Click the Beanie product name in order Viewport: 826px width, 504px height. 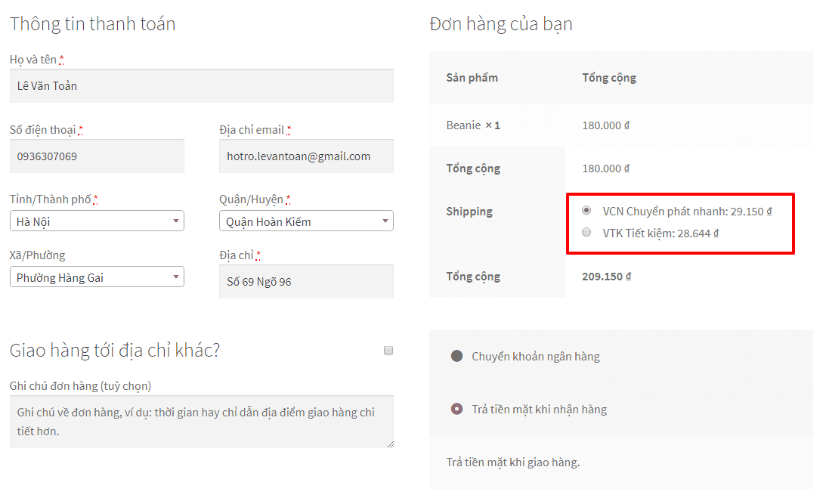click(463, 125)
